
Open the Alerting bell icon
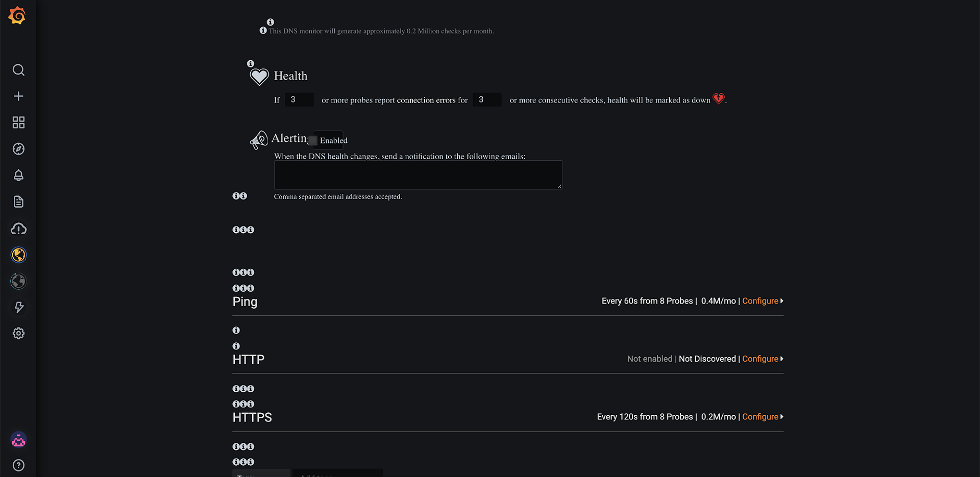(x=18, y=175)
